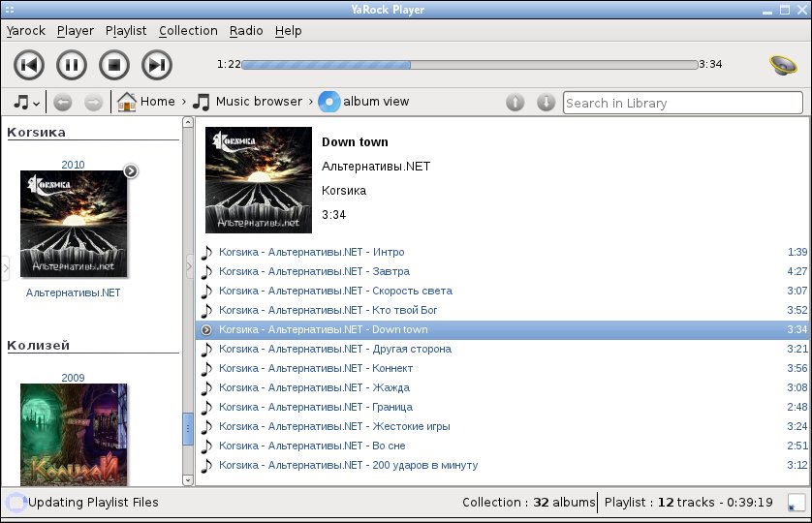
Task: Select album view breadcrumb
Action: (x=376, y=102)
